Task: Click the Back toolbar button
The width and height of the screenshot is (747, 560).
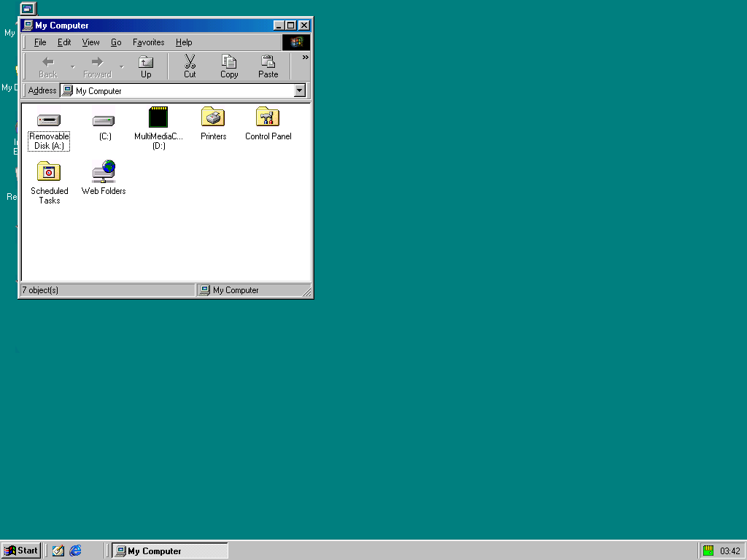Action: coord(47,67)
